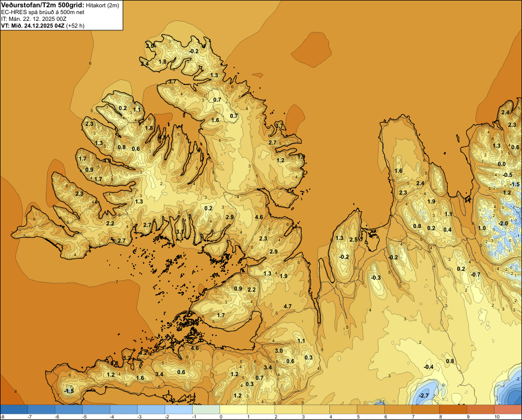
Task: Click the 1.0 temperature value on the map
Action: point(482,229)
